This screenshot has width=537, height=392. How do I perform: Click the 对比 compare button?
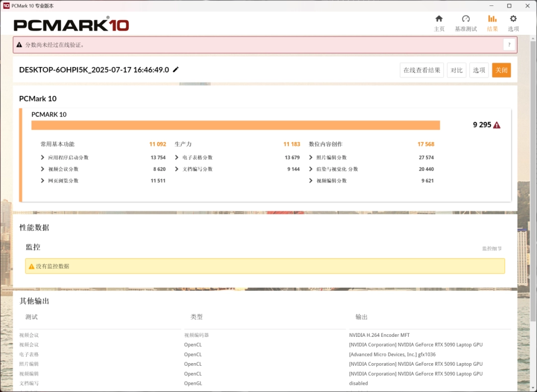(x=456, y=70)
